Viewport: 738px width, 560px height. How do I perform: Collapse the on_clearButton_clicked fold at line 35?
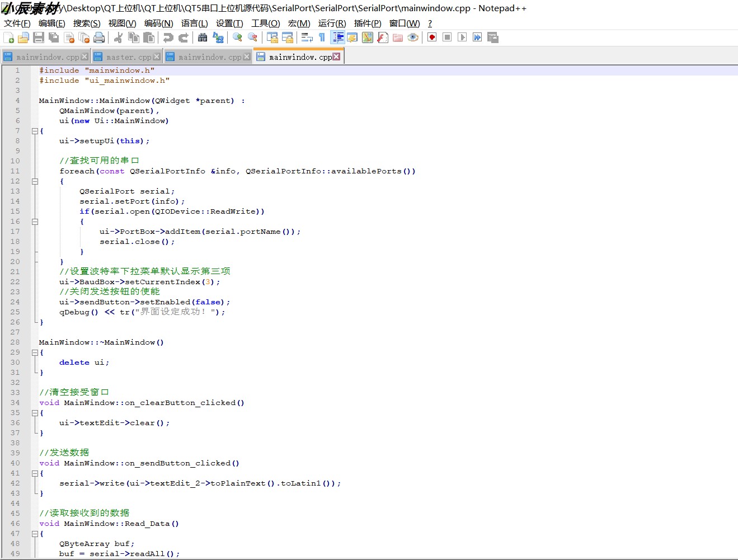[x=35, y=413]
